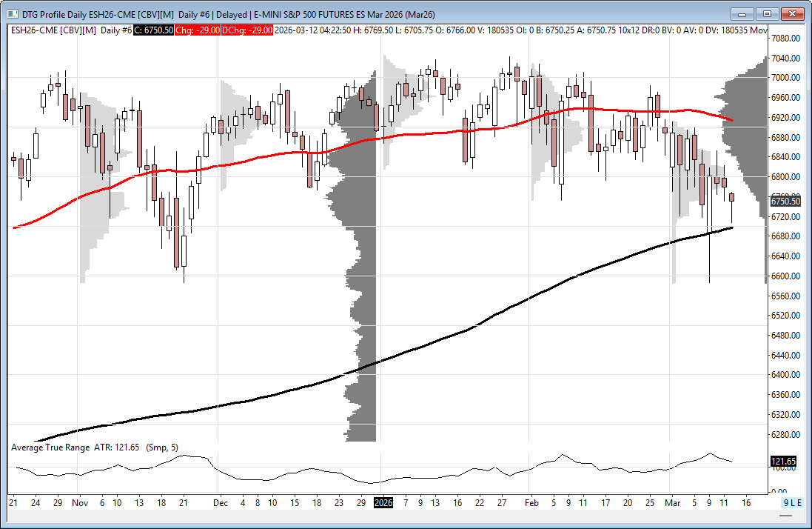
Task: Minimize the DTG Profile chart window
Action: coord(742,13)
